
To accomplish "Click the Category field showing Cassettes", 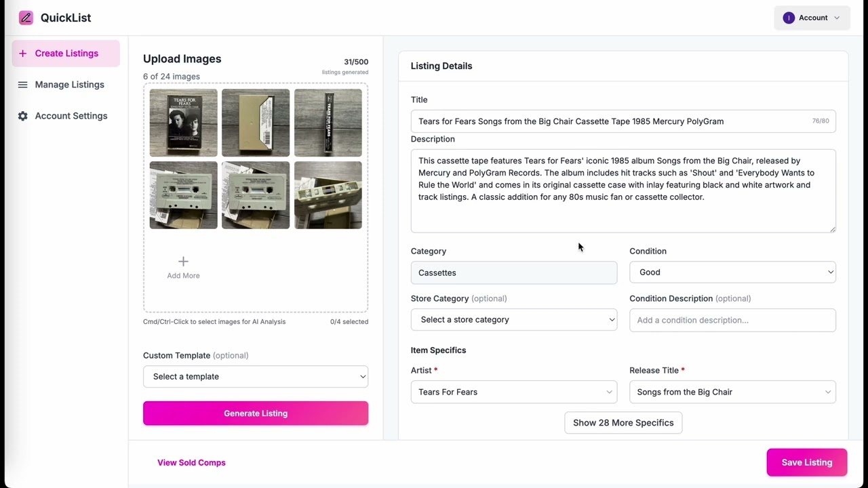I will [x=514, y=272].
